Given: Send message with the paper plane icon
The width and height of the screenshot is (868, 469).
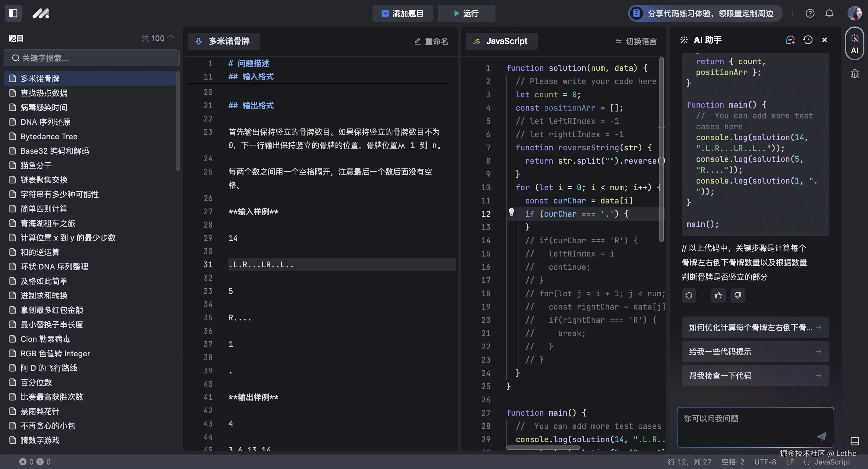Looking at the screenshot, I should (x=821, y=436).
